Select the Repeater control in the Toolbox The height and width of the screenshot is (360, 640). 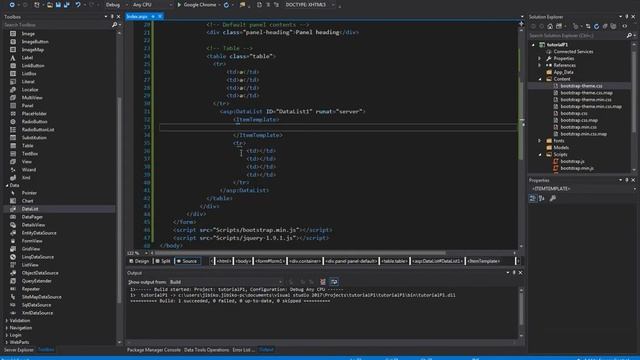31,289
